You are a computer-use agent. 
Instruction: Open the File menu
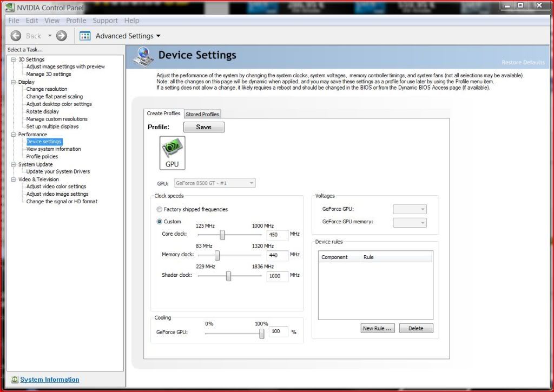(x=14, y=21)
